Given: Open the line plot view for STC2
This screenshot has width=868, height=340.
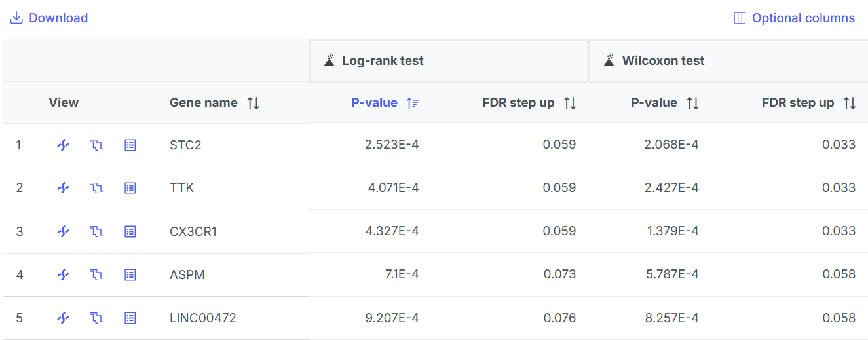Looking at the screenshot, I should [x=63, y=145].
